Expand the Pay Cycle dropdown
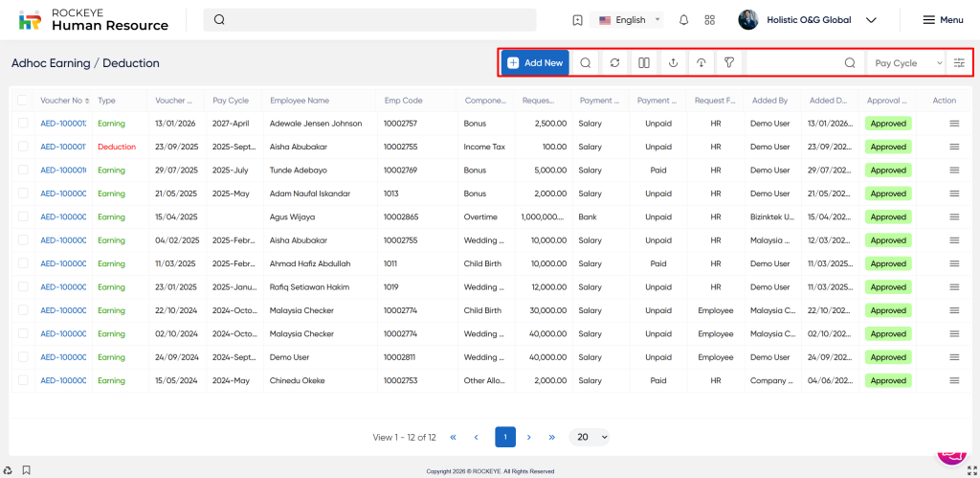The height and width of the screenshot is (478, 980). pyautogui.click(x=907, y=63)
